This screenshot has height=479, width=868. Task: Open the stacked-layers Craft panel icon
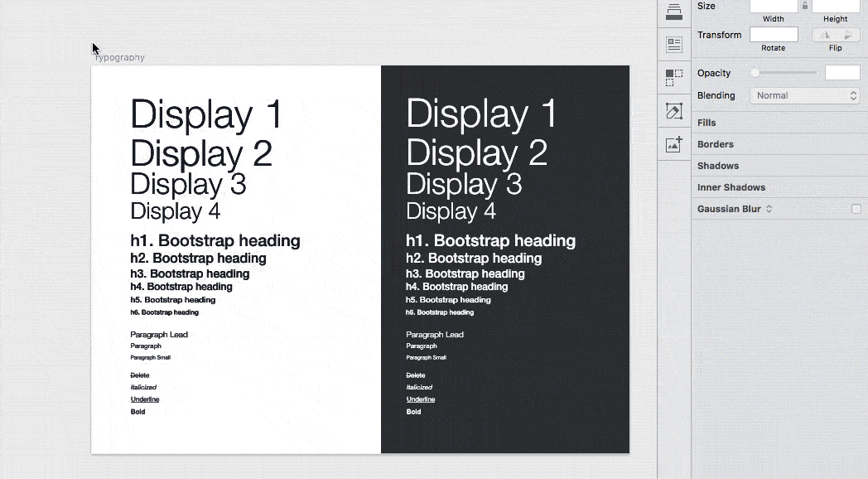(673, 12)
